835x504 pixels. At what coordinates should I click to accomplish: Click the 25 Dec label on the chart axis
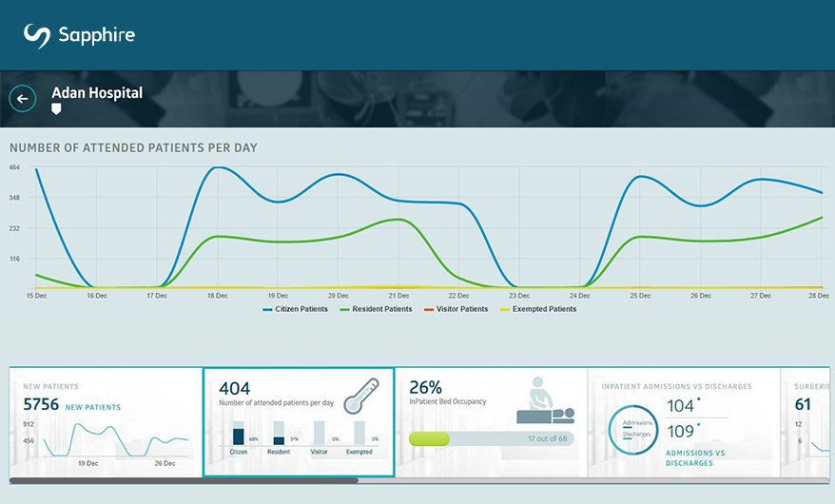[640, 296]
